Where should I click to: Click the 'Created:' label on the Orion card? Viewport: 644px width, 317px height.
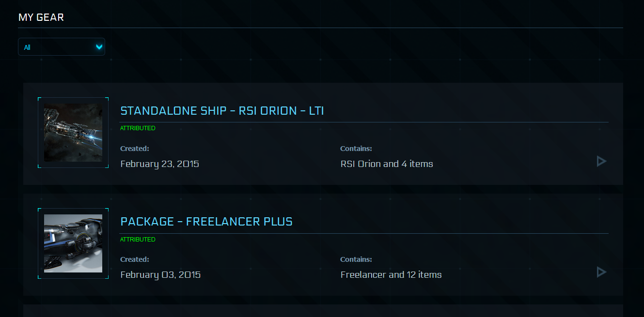(x=135, y=149)
